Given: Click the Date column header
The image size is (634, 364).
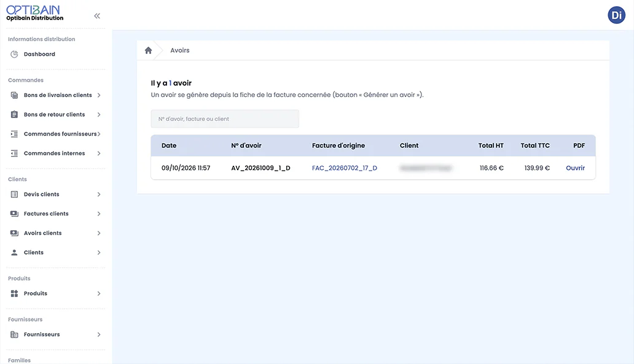Looking at the screenshot, I should 169,145.
